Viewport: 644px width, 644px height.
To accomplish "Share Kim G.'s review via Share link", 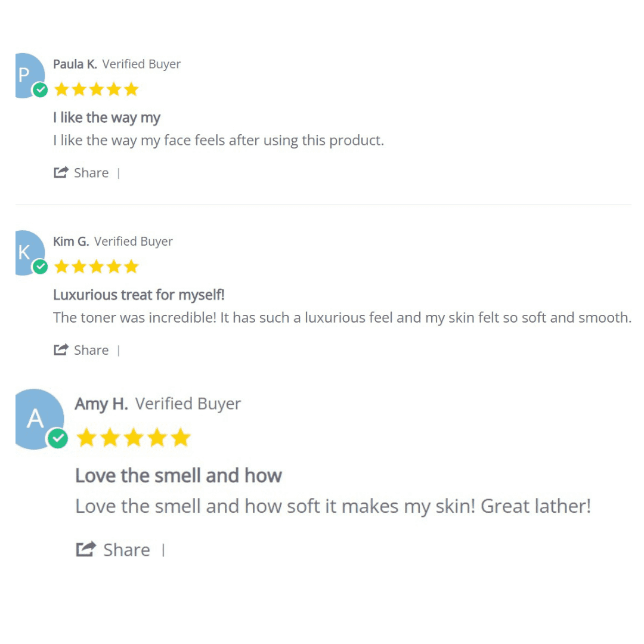I will pos(91,350).
